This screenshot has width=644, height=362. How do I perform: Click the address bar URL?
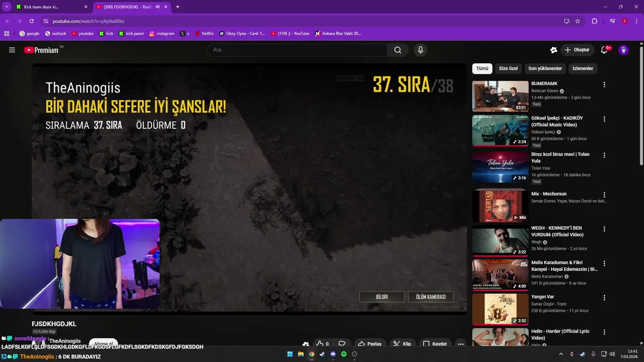[x=88, y=21]
